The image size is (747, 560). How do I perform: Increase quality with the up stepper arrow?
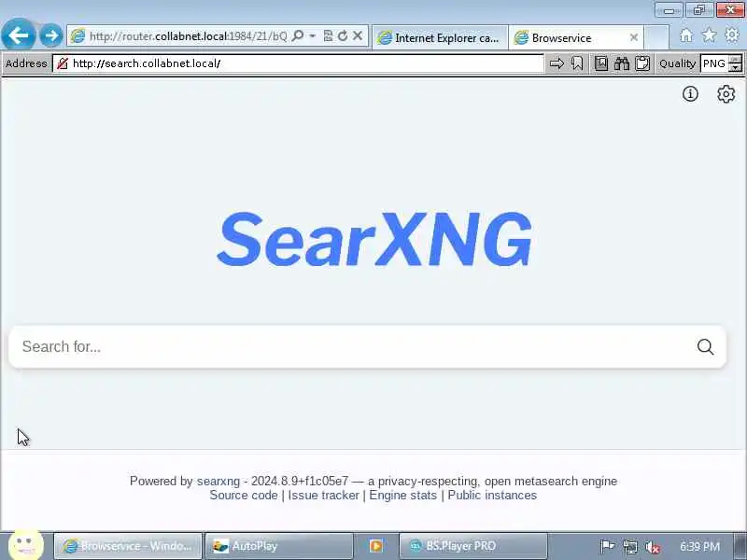[736, 59]
